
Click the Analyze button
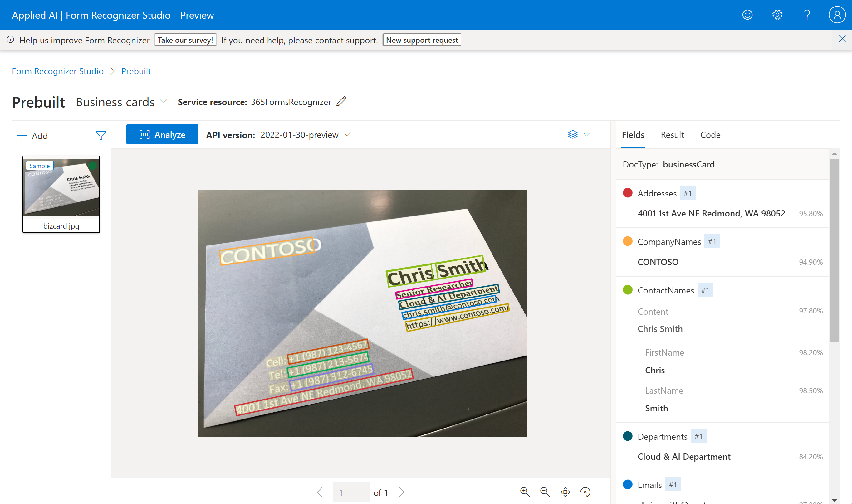[162, 134]
